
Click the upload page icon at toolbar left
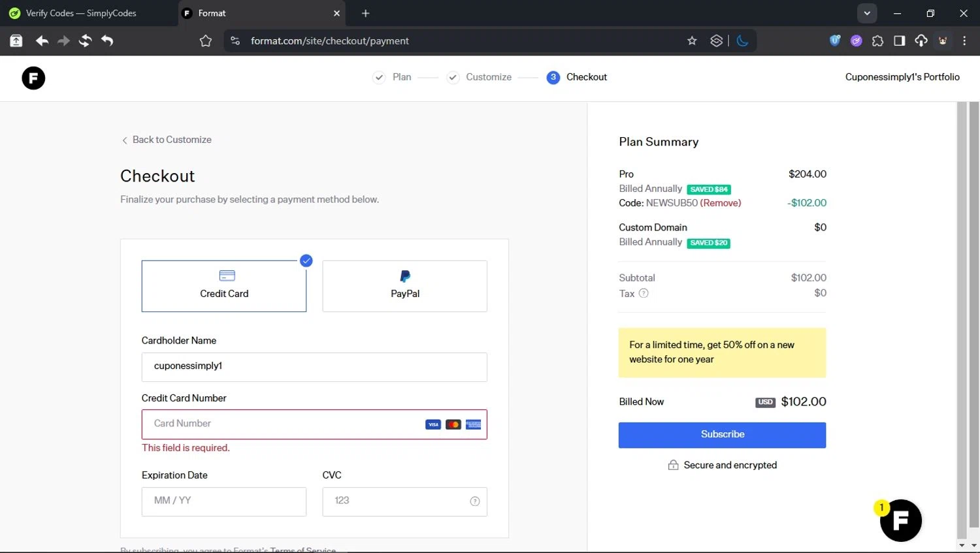(16, 40)
